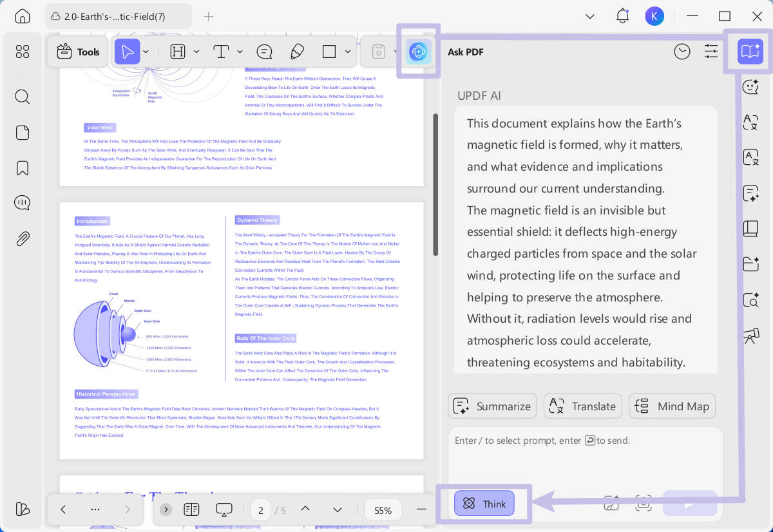The height and width of the screenshot is (532, 773).
Task: Expand the bottom bar arrow toggle
Action: click(166, 509)
